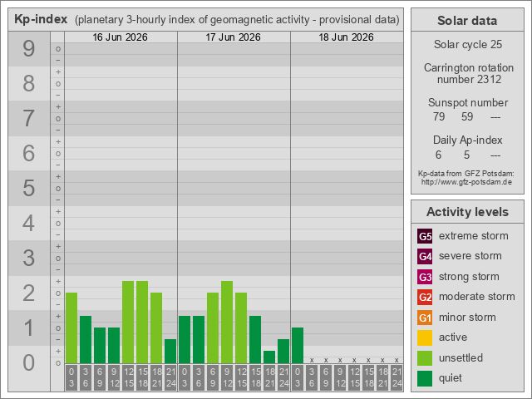Click the 'Solar cycle 25' text
This screenshot has height=399, width=532.
tap(468, 44)
